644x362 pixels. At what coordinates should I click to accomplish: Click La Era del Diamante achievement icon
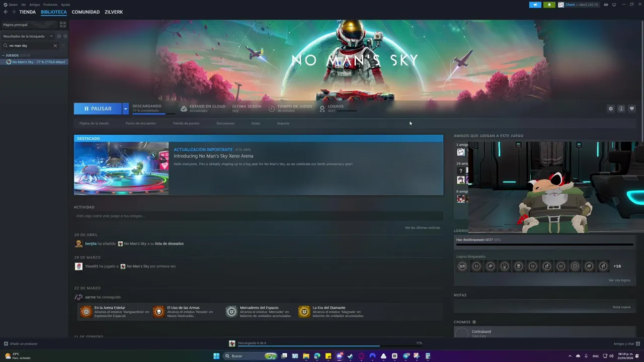tap(304, 312)
